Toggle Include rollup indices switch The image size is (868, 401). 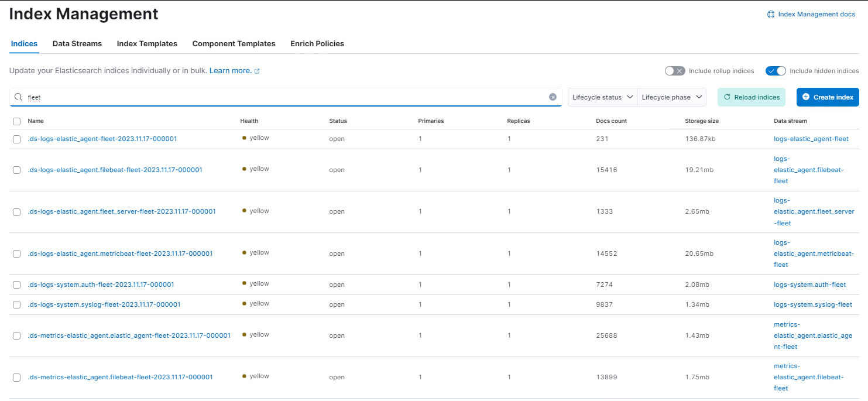pyautogui.click(x=674, y=71)
